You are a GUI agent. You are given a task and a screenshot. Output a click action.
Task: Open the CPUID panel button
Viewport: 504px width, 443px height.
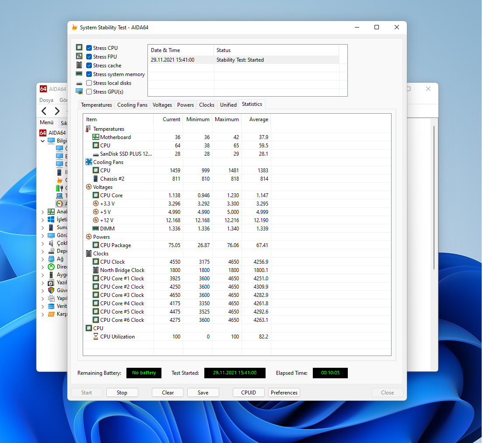[248, 393]
